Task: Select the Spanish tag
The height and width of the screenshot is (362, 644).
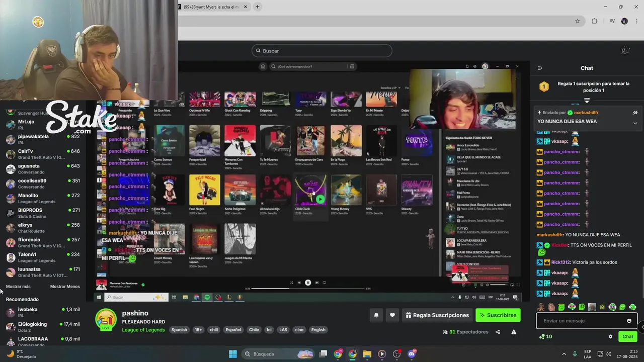Action: click(x=179, y=330)
